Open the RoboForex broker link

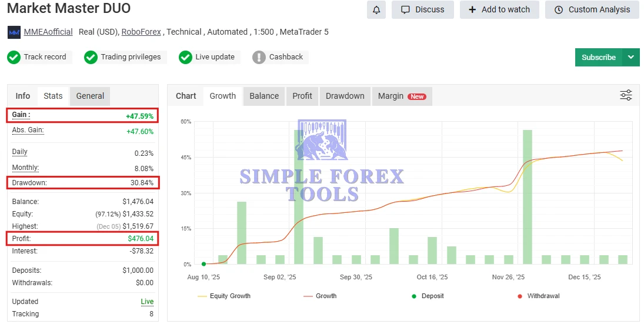pos(141,32)
